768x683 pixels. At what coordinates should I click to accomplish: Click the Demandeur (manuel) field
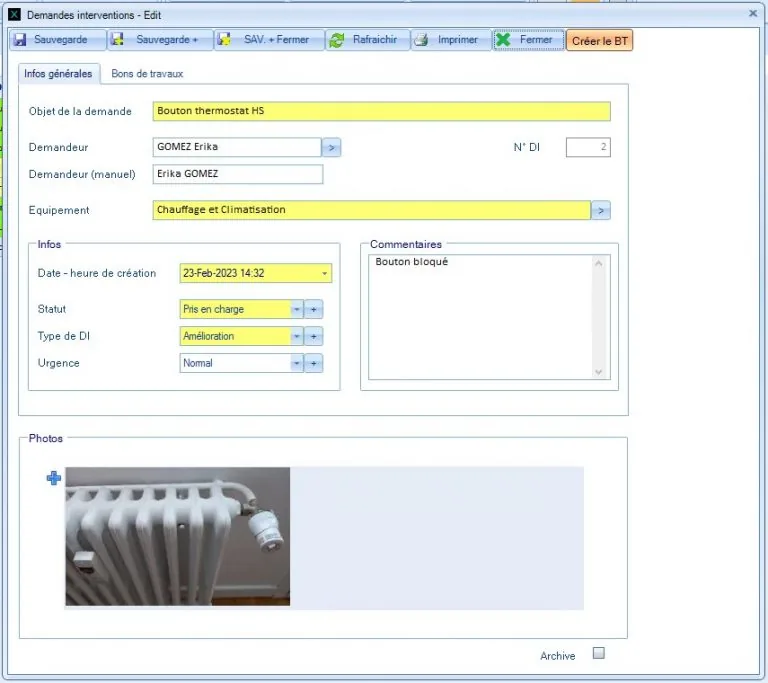click(238, 174)
